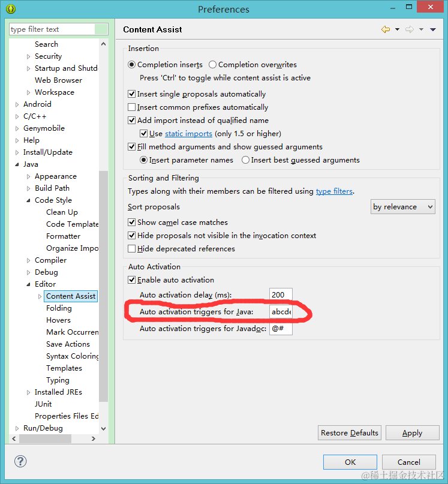Open the forward history dropdown arrow
Image resolution: width=448 pixels, height=484 pixels.
(421, 29)
